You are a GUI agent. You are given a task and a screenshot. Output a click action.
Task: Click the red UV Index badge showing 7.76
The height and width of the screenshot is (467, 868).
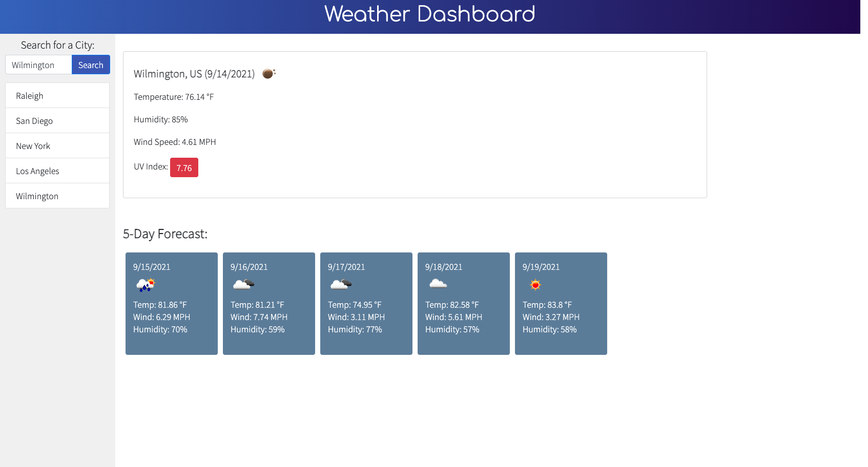pyautogui.click(x=184, y=167)
